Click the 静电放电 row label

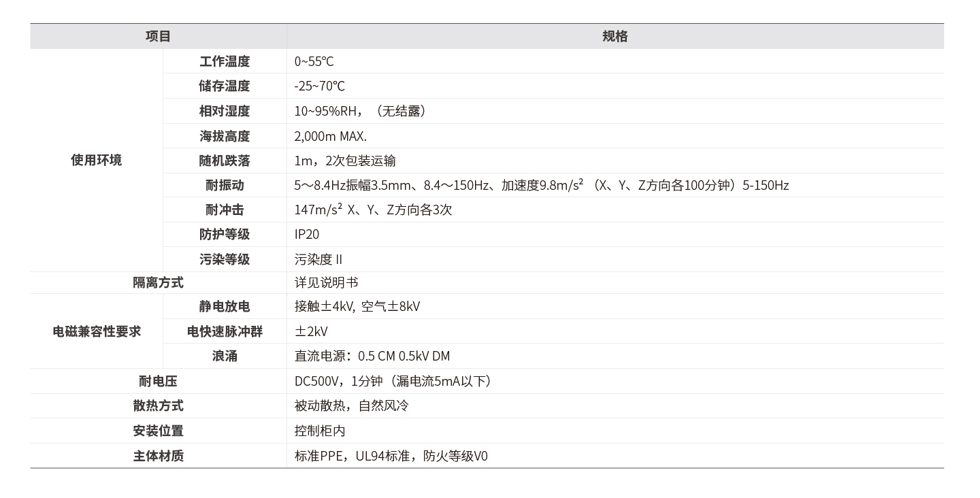[225, 306]
